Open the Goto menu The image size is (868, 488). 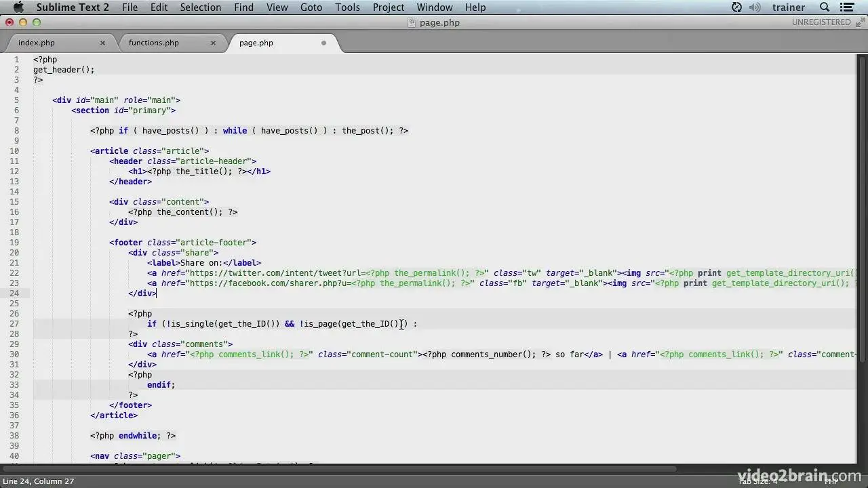coord(311,7)
